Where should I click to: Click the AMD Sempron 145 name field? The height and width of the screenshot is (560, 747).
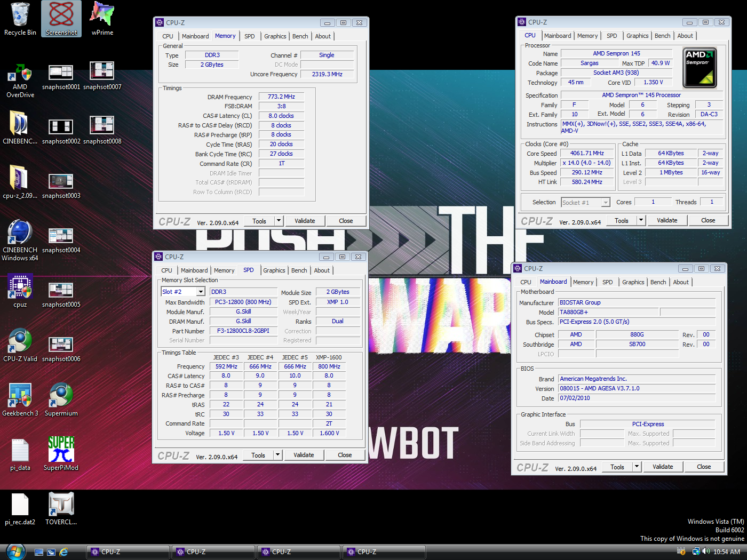(x=617, y=53)
